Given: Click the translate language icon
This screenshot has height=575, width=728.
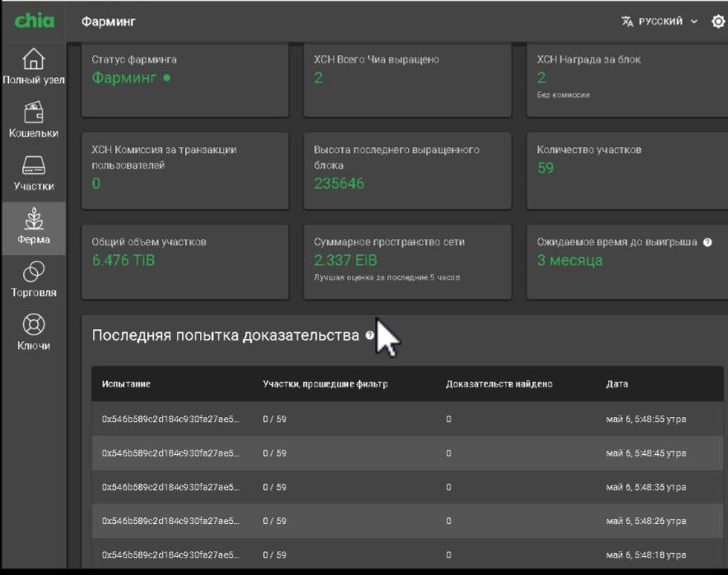Looking at the screenshot, I should pos(628,21).
